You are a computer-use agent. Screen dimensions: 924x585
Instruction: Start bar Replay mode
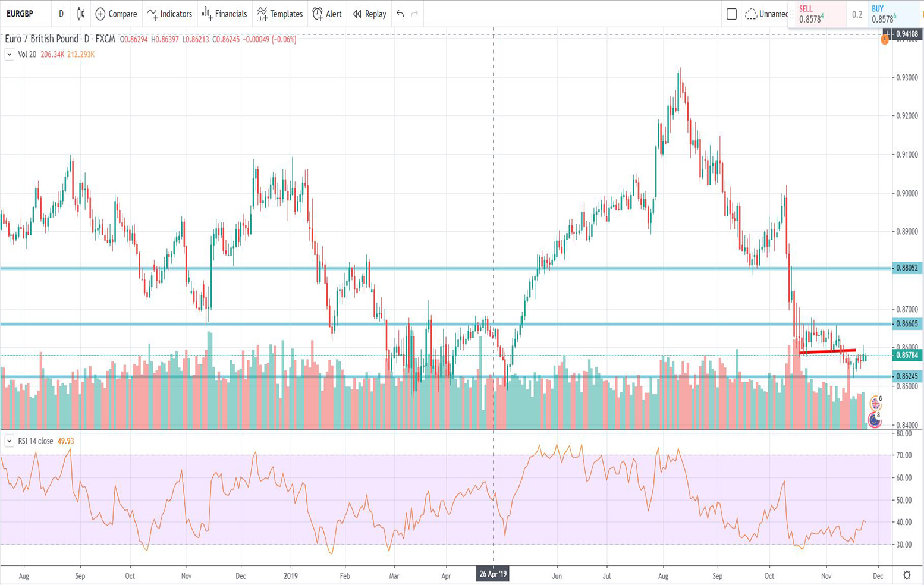368,14
